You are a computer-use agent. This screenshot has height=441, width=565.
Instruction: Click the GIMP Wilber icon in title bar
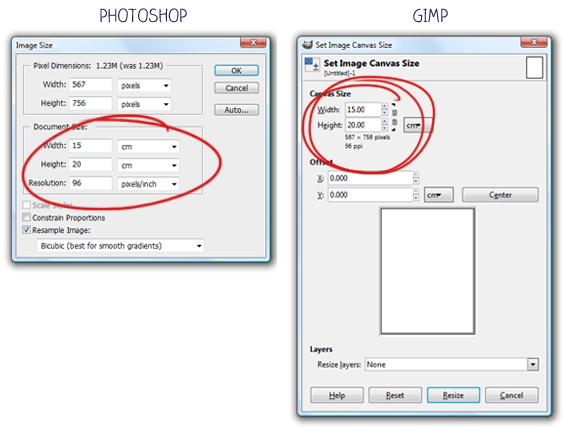[307, 45]
